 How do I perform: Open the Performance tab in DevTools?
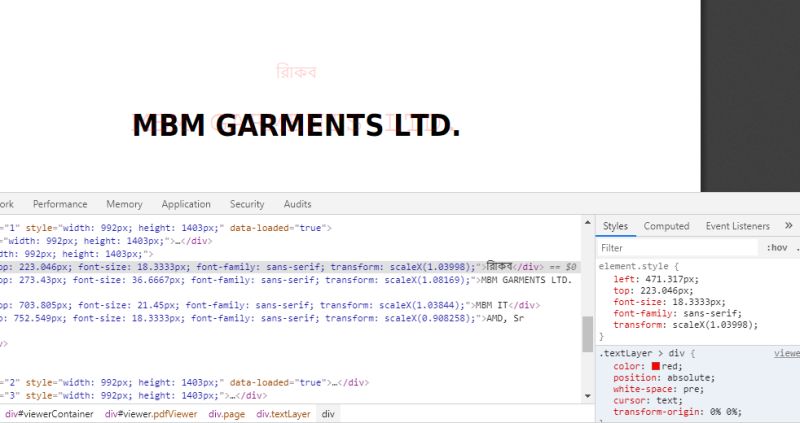(60, 204)
